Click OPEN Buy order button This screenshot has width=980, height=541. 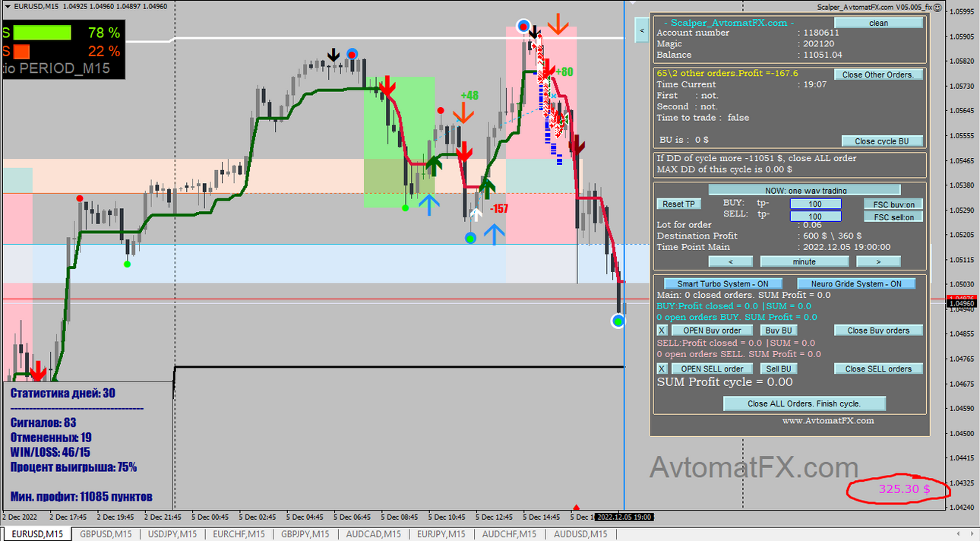712,331
